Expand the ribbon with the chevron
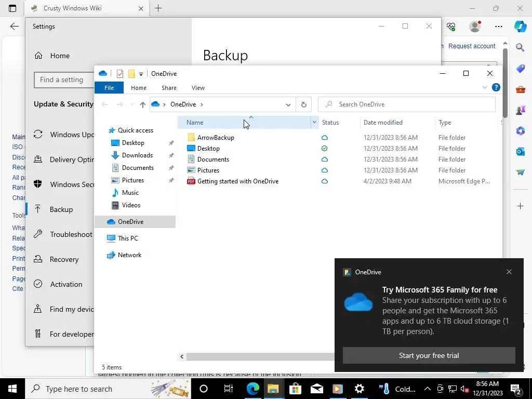Viewport: 532px width, 399px height. pyautogui.click(x=485, y=87)
